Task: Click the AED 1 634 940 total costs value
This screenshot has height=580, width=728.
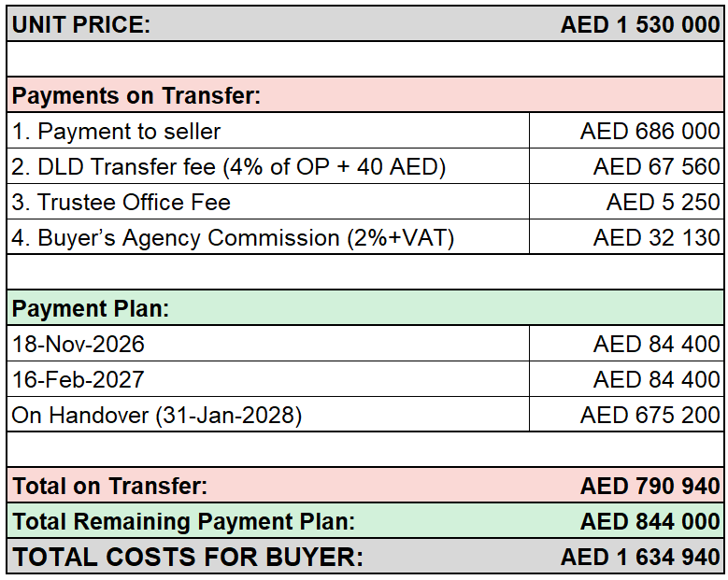Action: click(640, 557)
